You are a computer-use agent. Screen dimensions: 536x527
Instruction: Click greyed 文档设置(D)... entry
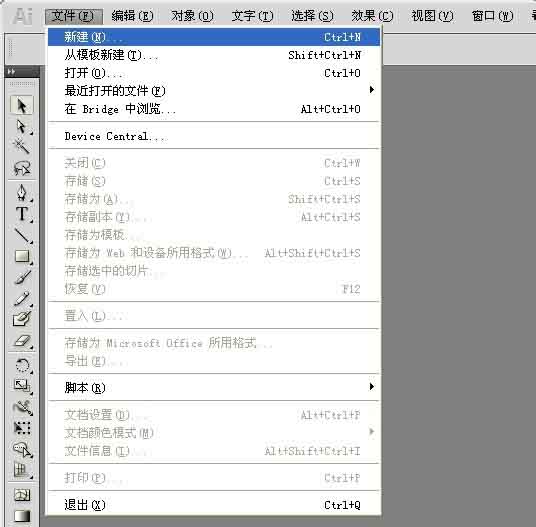pos(214,415)
